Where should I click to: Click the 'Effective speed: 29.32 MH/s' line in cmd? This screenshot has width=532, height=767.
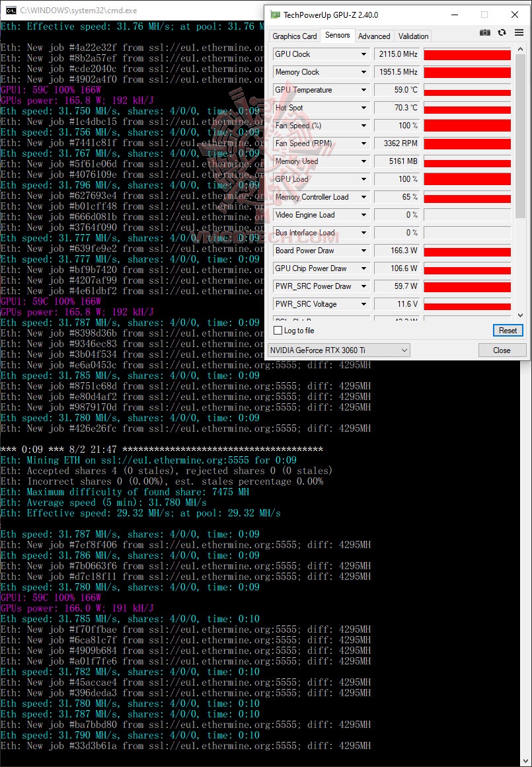click(140, 513)
